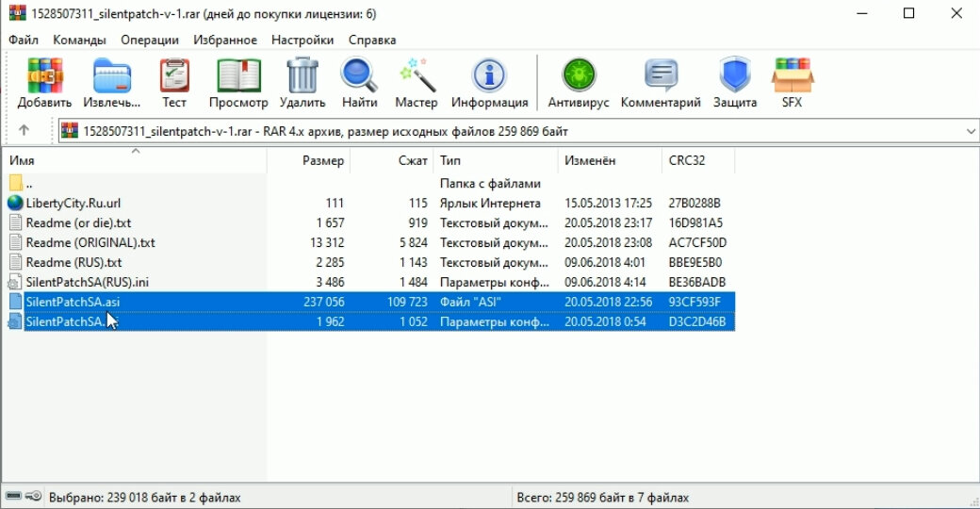Select the SilentPatchSA.asi file name
Screen dimensions: 980x509
point(73,302)
